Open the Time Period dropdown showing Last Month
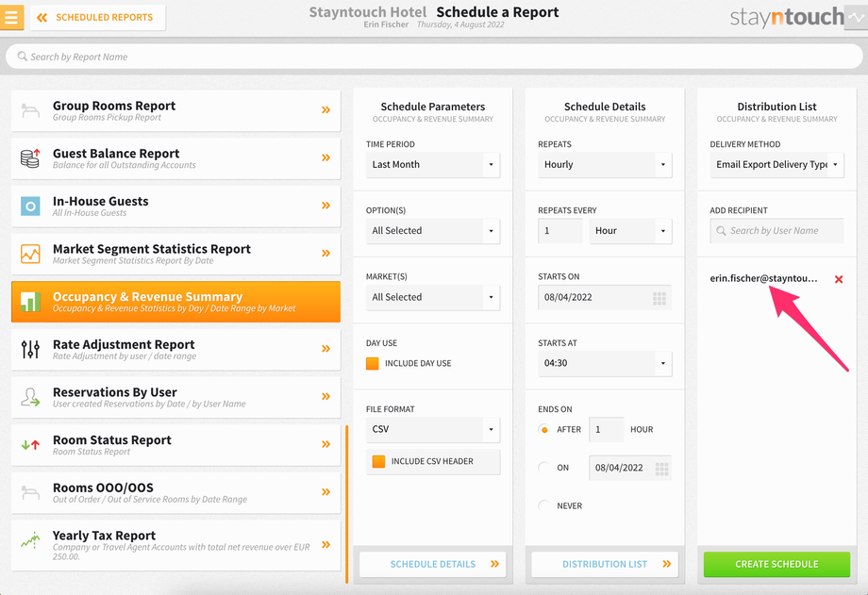 click(x=433, y=164)
